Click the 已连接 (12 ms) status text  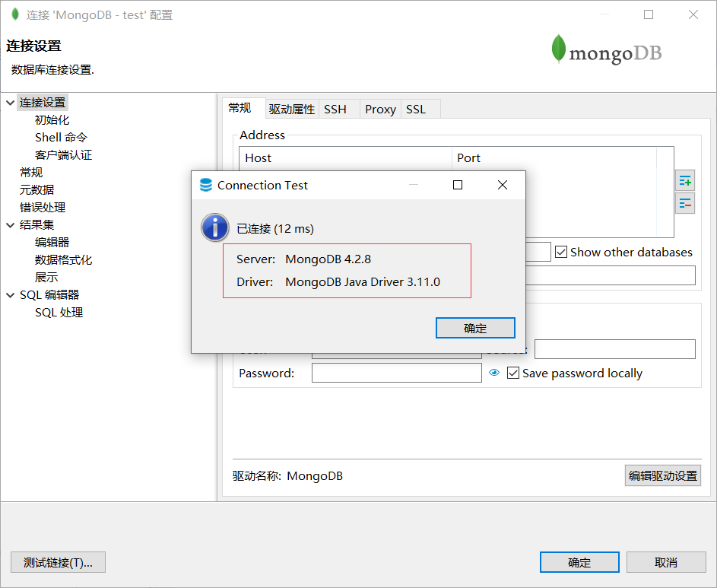click(x=274, y=228)
